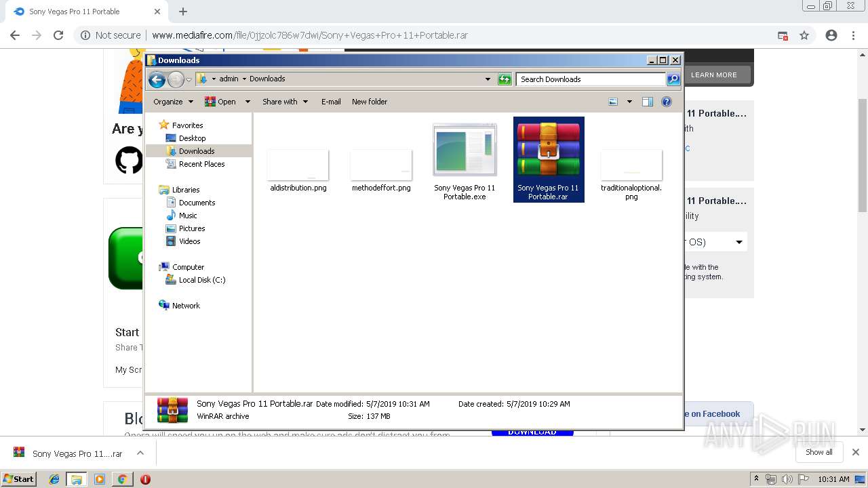Click the refresh icon beside address bar
The width and height of the screenshot is (868, 488).
click(x=505, y=79)
